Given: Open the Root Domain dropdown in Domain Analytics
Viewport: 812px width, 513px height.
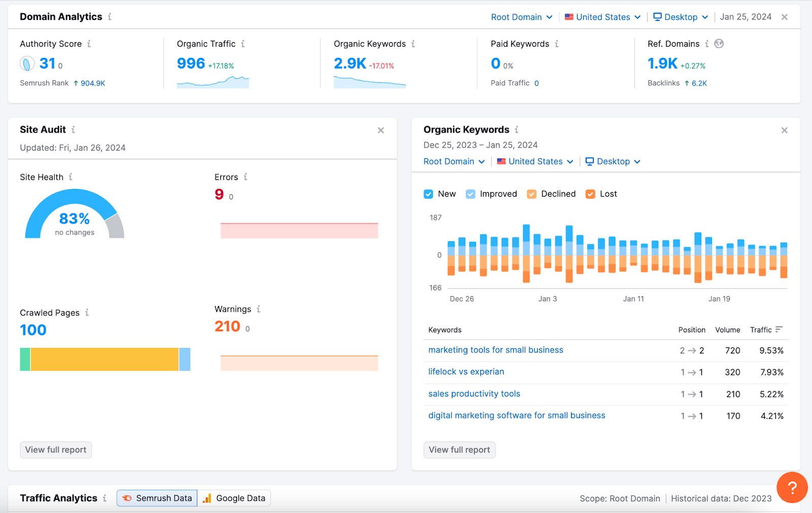Looking at the screenshot, I should [521, 17].
